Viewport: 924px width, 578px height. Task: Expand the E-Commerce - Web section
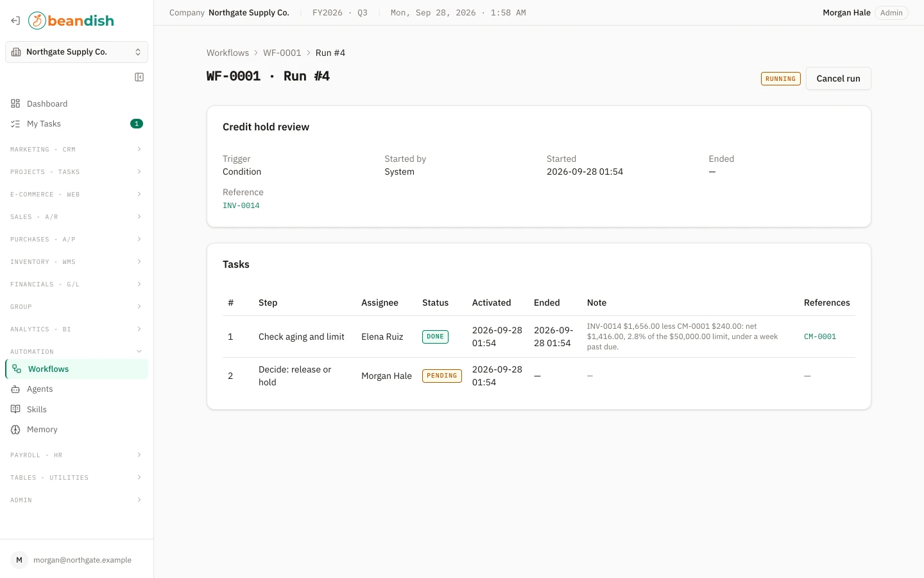[x=76, y=194]
